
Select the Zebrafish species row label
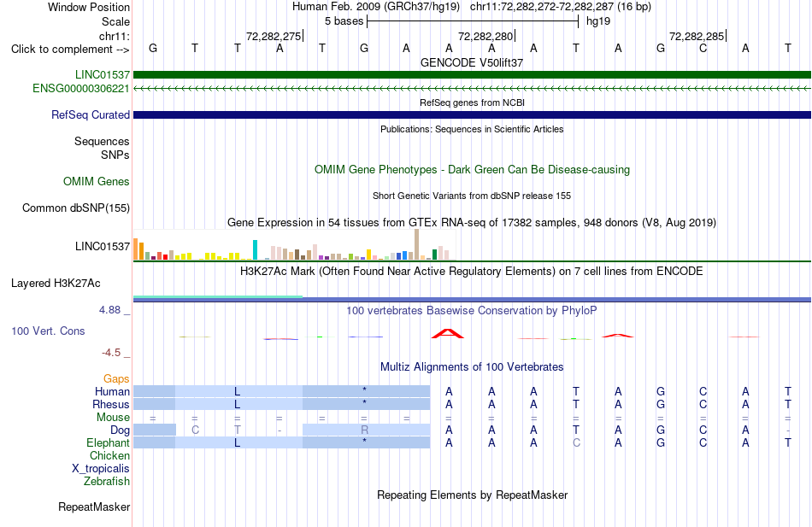107,482
